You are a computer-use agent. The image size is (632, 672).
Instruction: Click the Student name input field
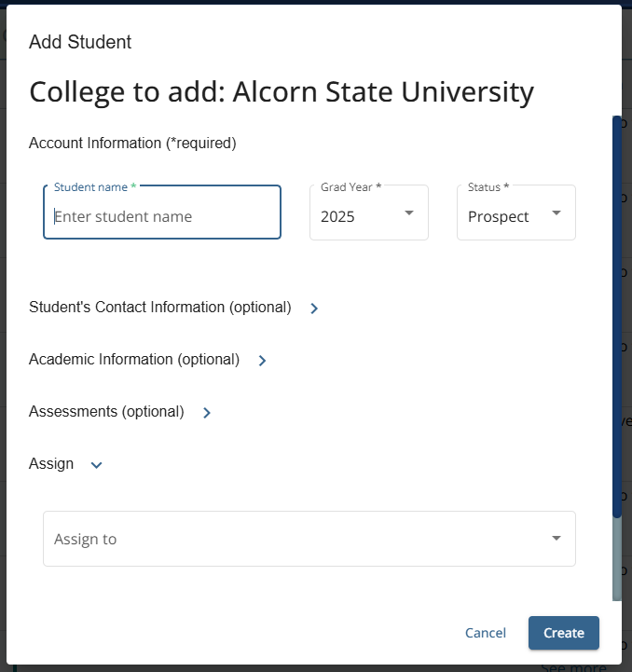click(162, 213)
